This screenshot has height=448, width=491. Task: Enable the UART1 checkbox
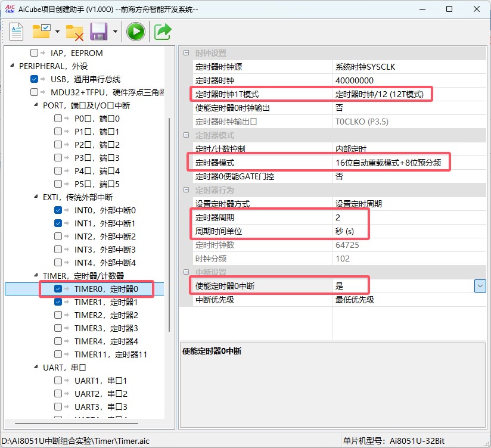pos(58,380)
